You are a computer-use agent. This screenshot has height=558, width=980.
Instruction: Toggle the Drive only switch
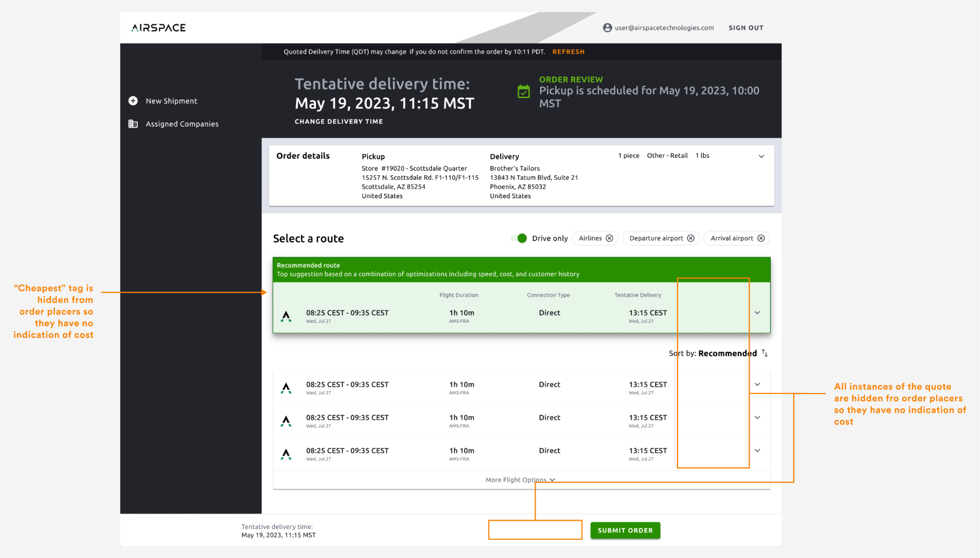tap(519, 238)
